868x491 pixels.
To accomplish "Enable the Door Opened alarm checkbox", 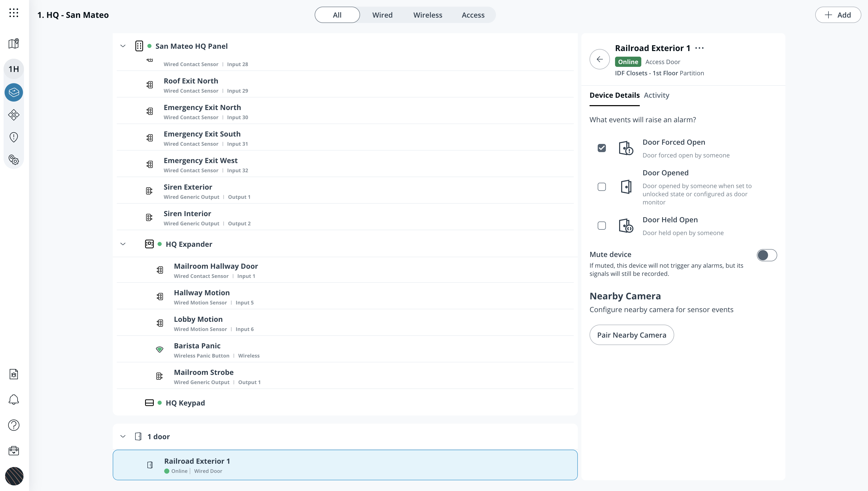I will [602, 187].
